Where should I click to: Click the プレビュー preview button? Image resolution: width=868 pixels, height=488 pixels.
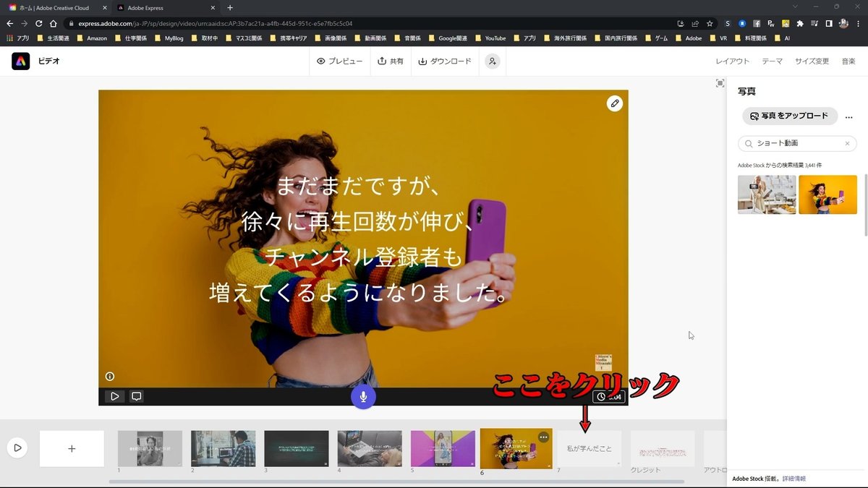[339, 61]
